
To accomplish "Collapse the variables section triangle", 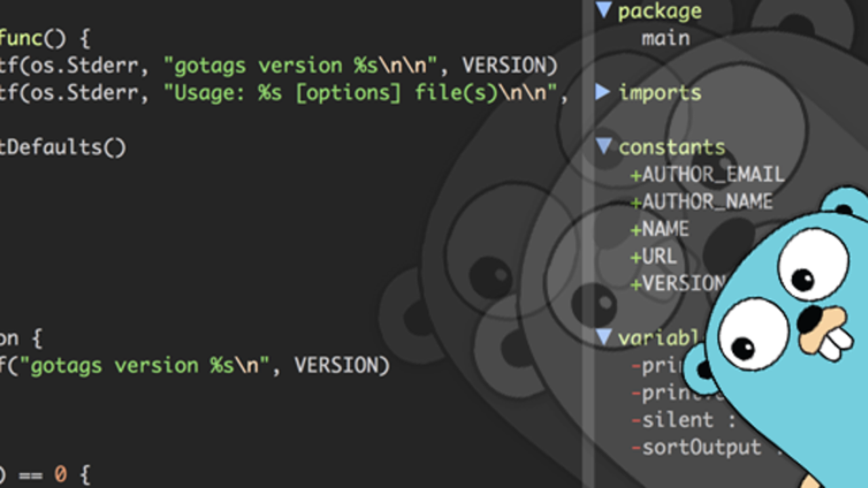I will click(604, 338).
